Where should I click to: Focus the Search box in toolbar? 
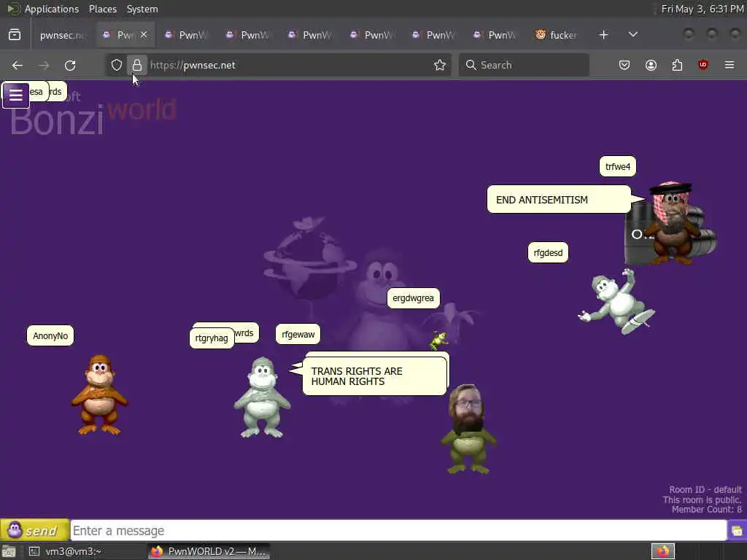tap(524, 65)
